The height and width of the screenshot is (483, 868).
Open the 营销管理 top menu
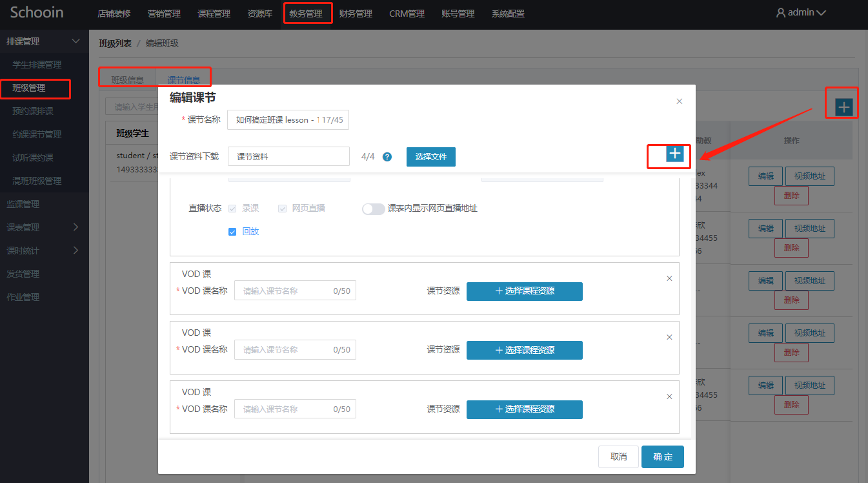pyautogui.click(x=164, y=14)
